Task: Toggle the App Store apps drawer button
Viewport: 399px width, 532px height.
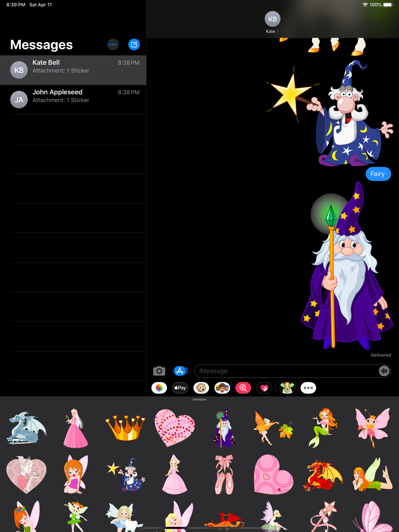Action: point(180,371)
